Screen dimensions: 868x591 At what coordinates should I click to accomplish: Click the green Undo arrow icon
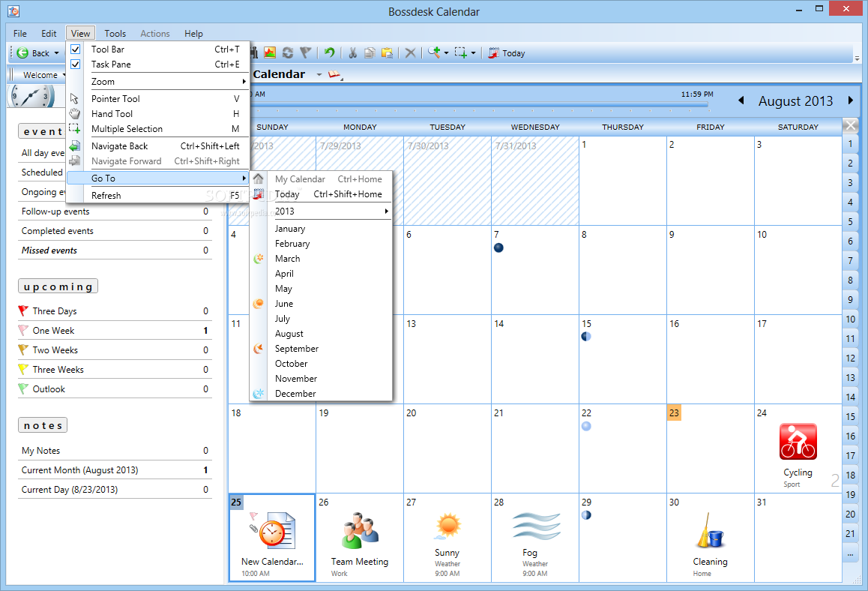(329, 52)
